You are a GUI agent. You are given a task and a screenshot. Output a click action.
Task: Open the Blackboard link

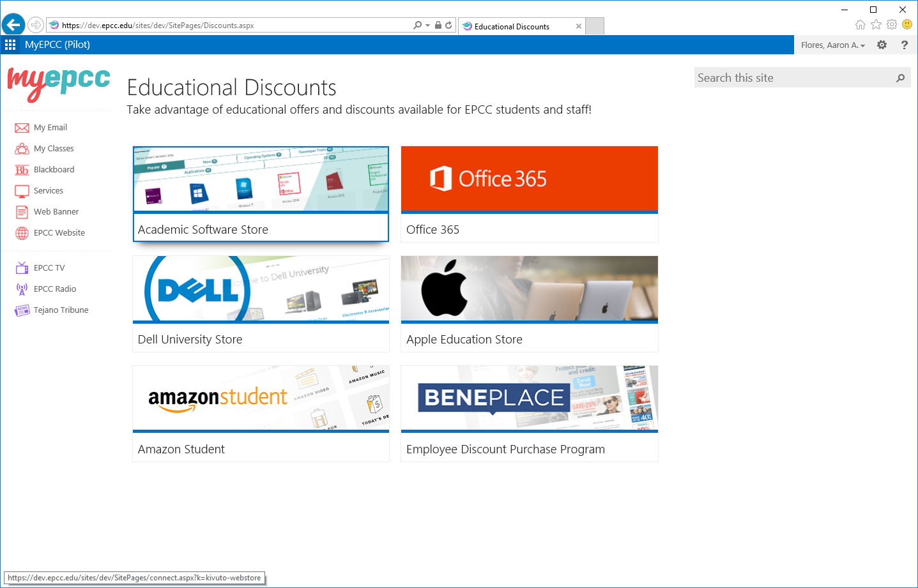[54, 170]
